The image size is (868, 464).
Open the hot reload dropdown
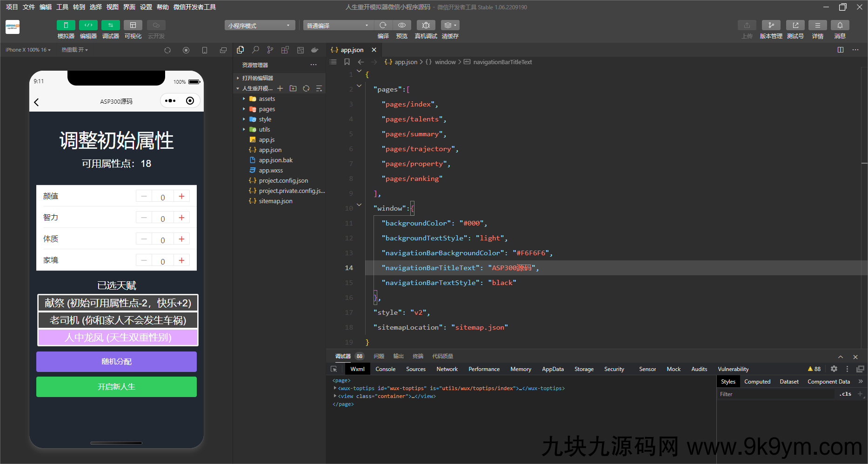(x=74, y=50)
